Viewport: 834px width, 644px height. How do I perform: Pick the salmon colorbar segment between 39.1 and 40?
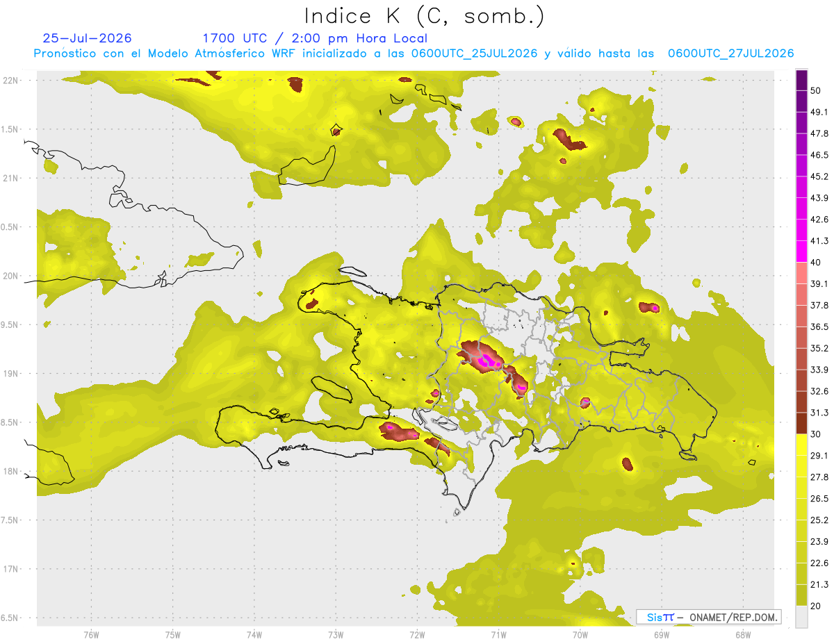(x=801, y=273)
